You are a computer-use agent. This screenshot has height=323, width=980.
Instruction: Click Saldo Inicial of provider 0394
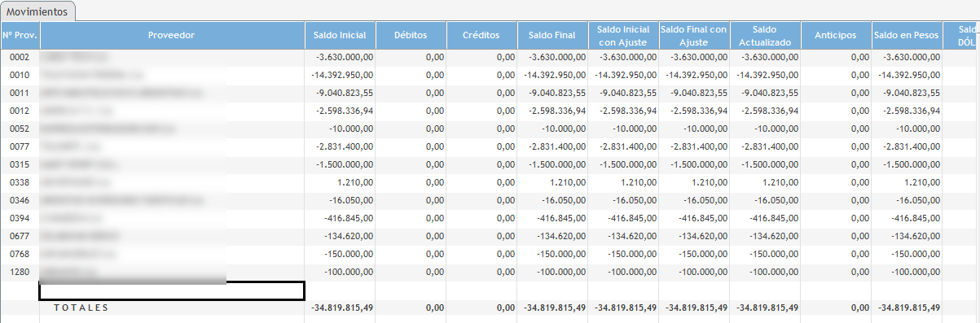tap(341, 218)
